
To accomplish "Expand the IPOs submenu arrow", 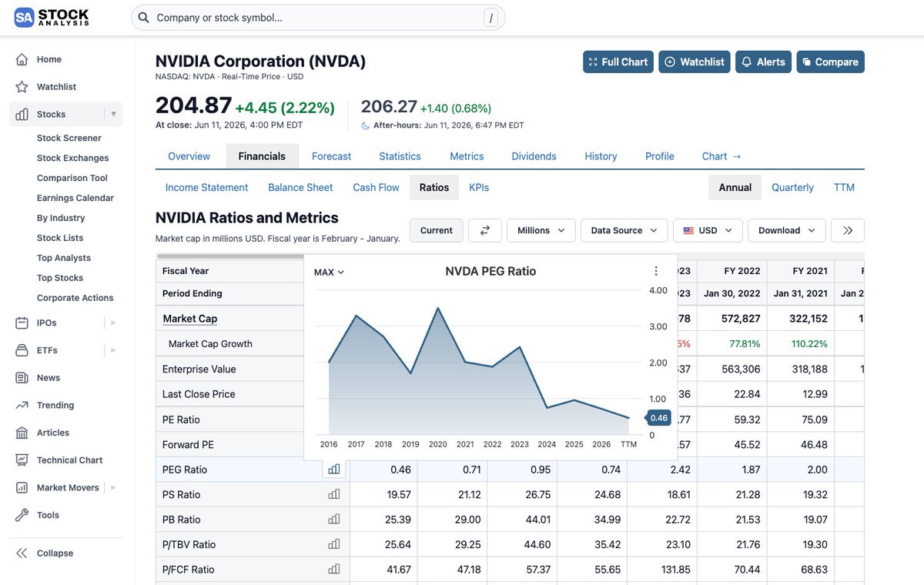I will click(x=113, y=323).
